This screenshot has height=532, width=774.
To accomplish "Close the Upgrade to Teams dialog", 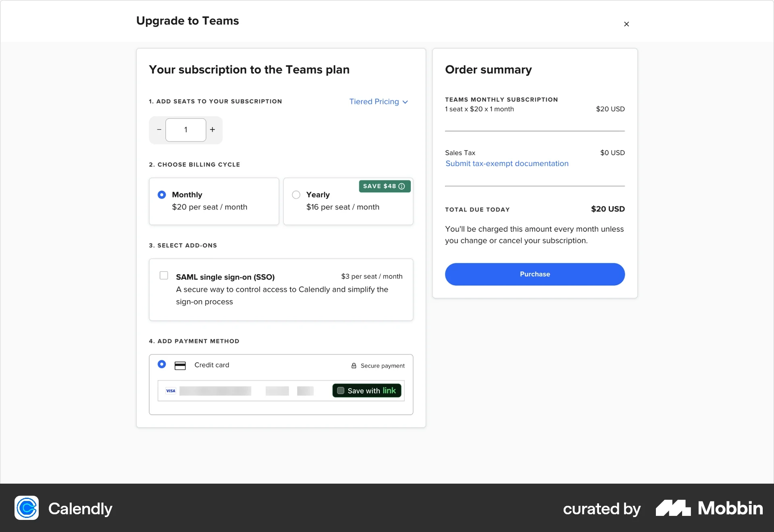I will tap(626, 24).
